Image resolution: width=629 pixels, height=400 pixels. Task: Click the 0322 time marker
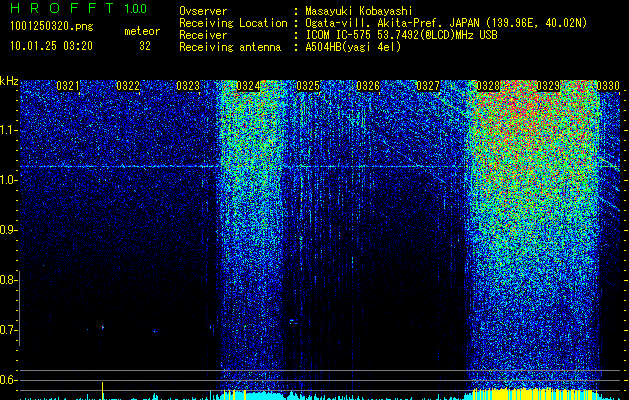[x=128, y=85]
